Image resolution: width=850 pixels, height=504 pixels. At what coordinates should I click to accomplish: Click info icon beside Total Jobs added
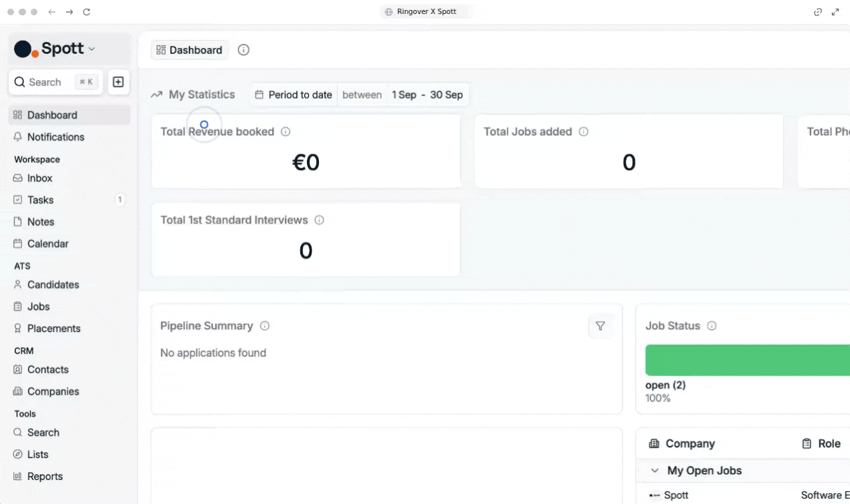(584, 132)
